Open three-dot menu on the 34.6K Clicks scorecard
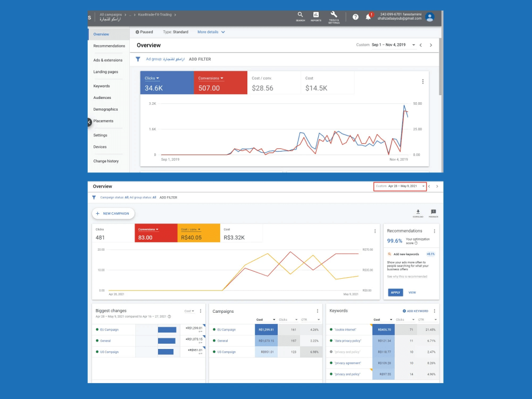 [x=422, y=81]
